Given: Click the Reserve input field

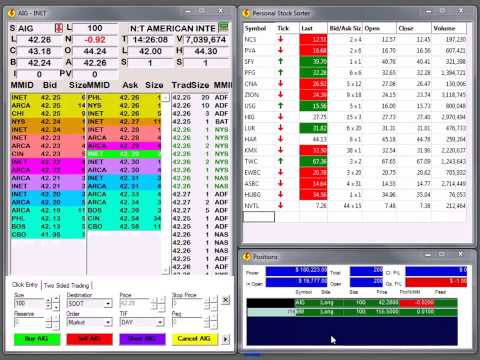Looking at the screenshot, I should tap(29, 322).
